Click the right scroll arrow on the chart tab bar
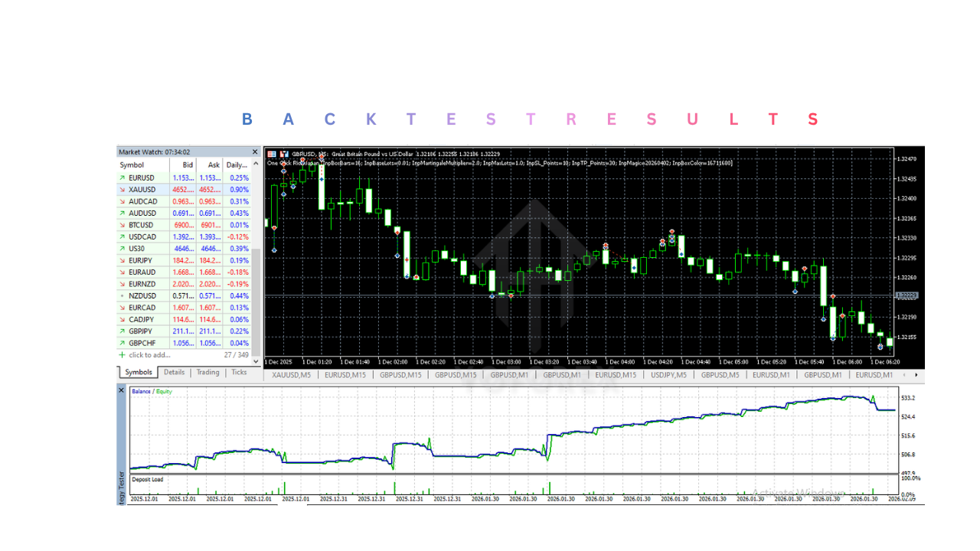Screen dimensions: 980x551 pos(916,375)
